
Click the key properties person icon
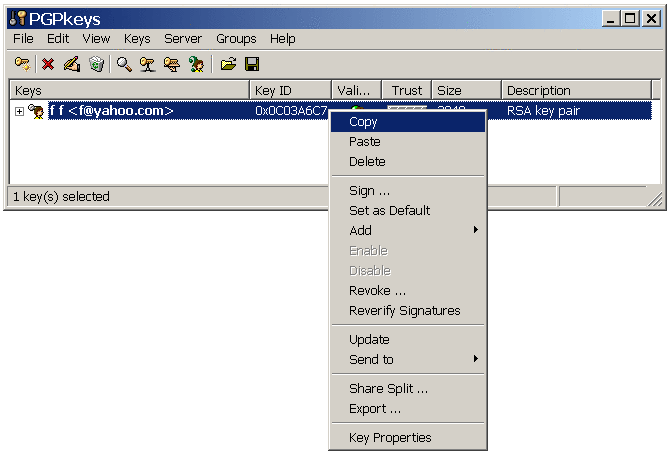[197, 64]
